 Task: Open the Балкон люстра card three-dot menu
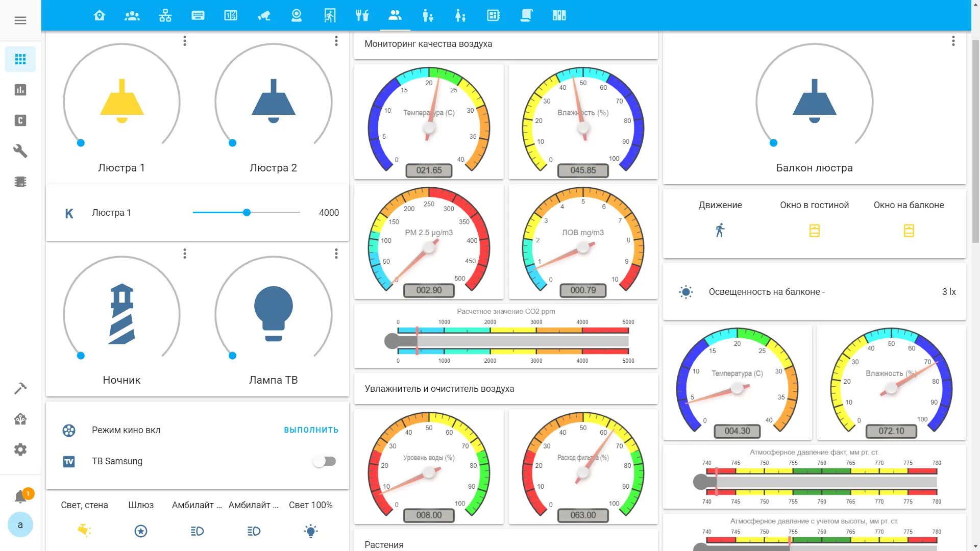[x=953, y=41]
